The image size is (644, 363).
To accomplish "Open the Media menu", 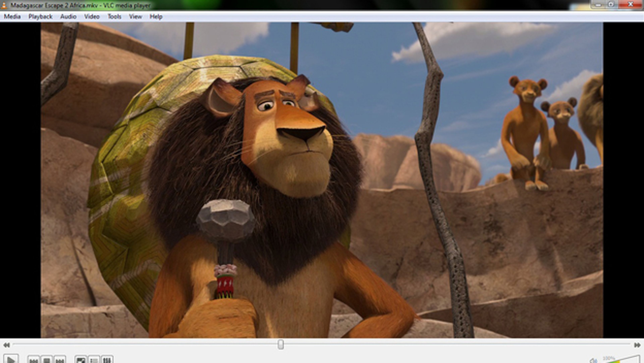I will coord(12,16).
